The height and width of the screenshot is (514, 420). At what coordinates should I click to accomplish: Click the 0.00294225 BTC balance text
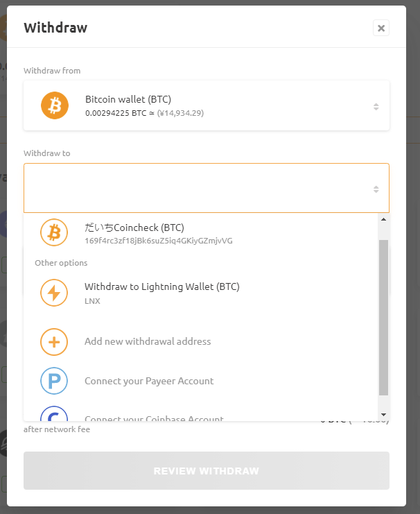[116, 113]
